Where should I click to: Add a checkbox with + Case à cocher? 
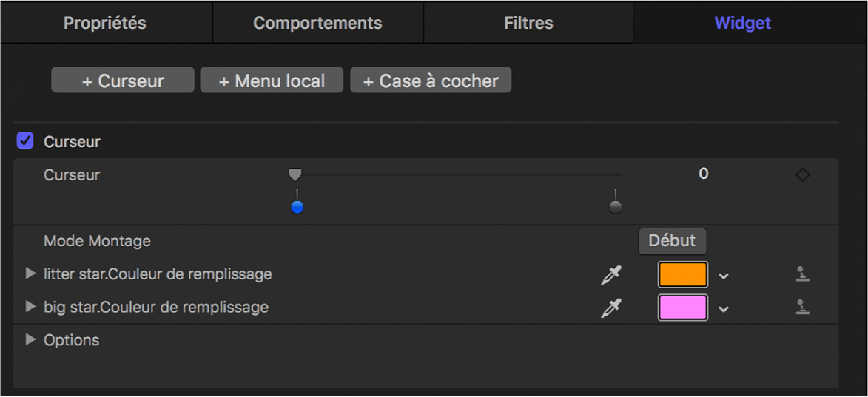point(431,81)
